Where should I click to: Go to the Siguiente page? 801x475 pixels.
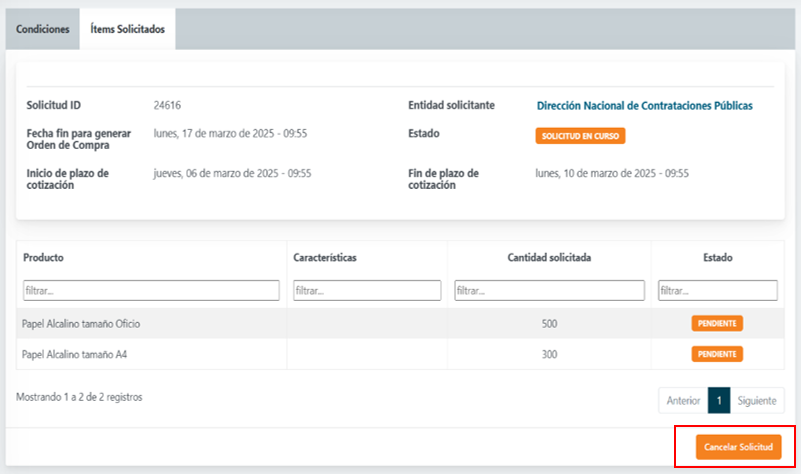click(757, 400)
